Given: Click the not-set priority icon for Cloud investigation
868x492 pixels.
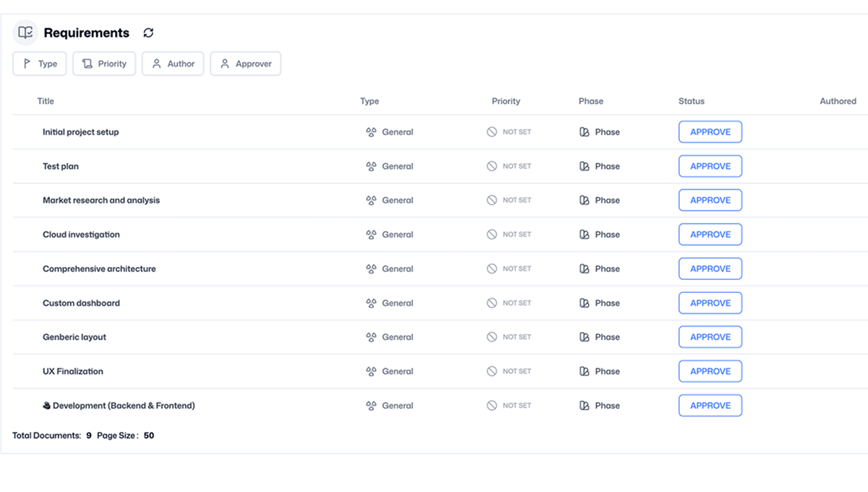Looking at the screenshot, I should [x=492, y=234].
